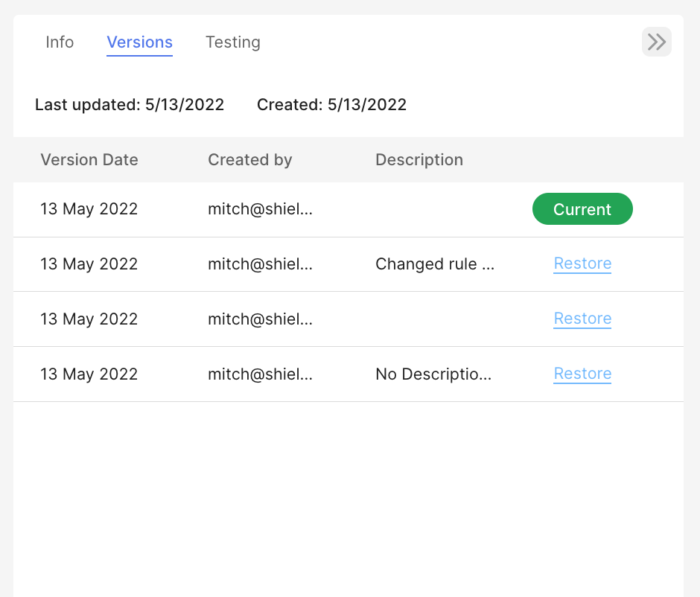The width and height of the screenshot is (700, 597).
Task: Click the creator email in 'Changed rule' row
Action: [261, 264]
